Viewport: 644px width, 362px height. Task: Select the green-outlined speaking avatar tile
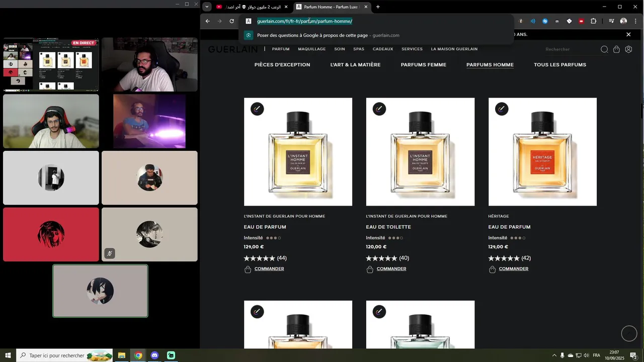click(x=101, y=291)
